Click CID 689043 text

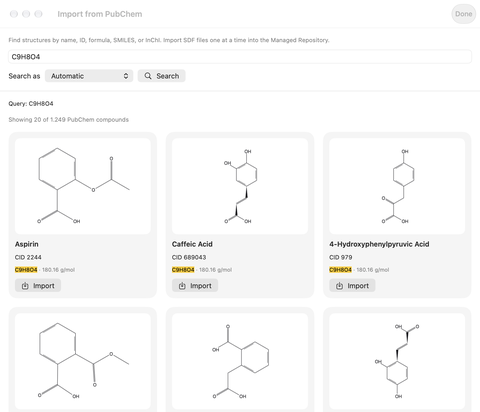pyautogui.click(x=189, y=257)
